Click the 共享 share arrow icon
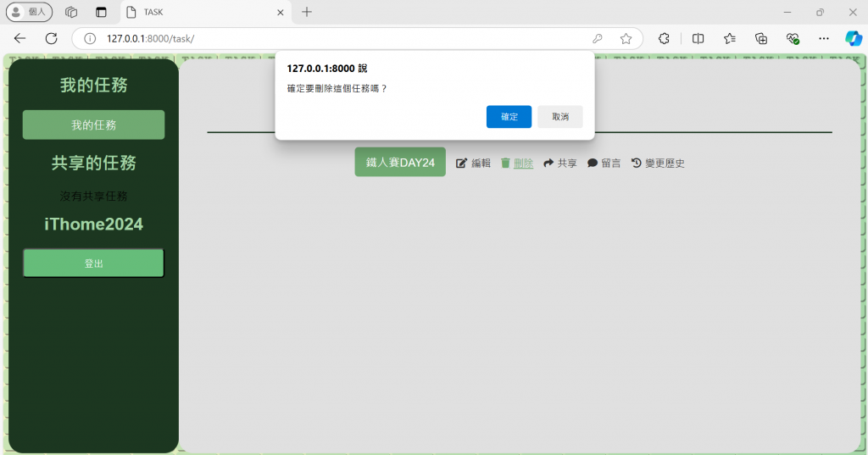868x455 pixels. coord(548,163)
